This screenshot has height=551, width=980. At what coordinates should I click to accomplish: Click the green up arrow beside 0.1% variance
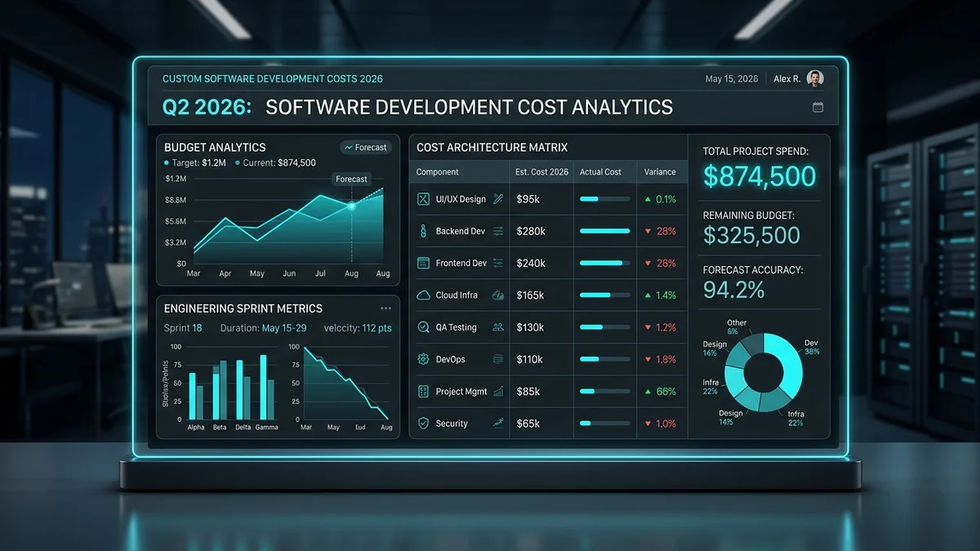click(x=648, y=199)
